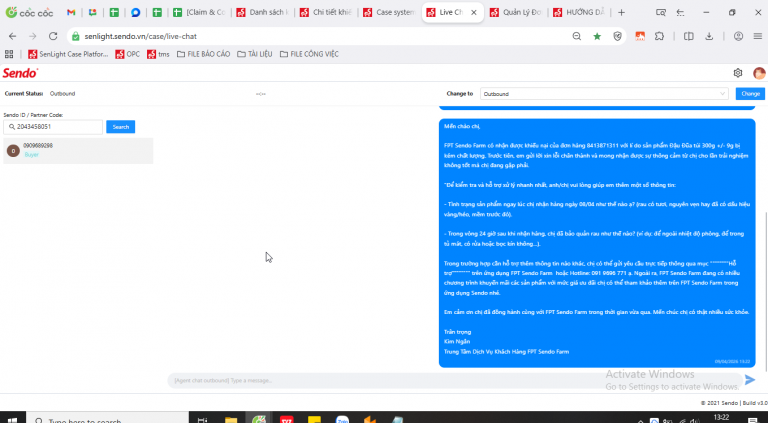
Task: Select buyer conversation 0909689298
Action: (x=78, y=150)
